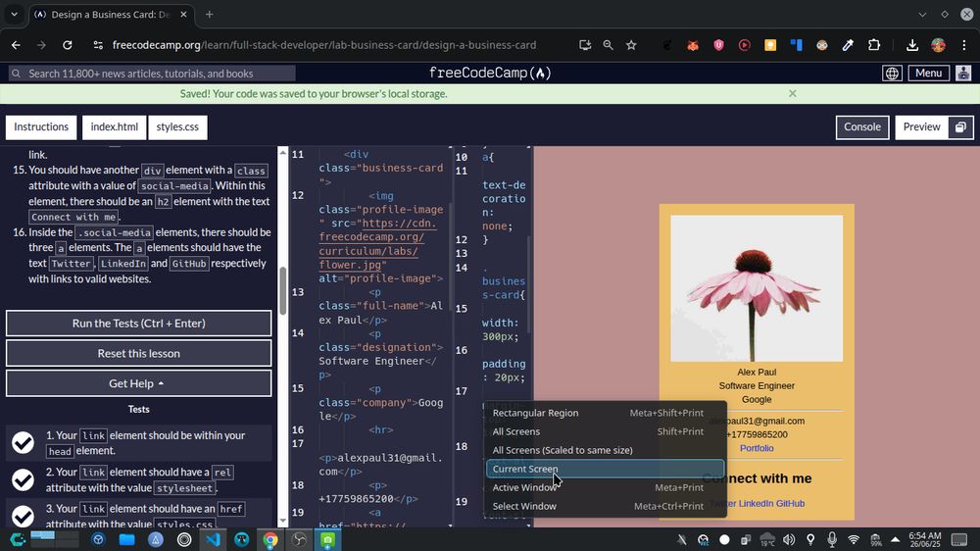Select the Active Window screenshot option
The height and width of the screenshot is (551, 980).
tap(525, 487)
